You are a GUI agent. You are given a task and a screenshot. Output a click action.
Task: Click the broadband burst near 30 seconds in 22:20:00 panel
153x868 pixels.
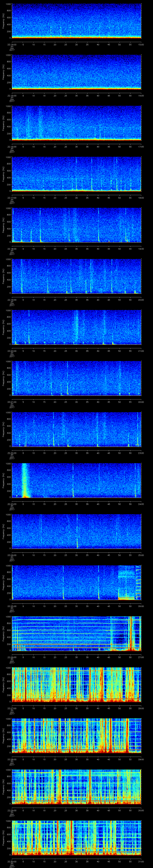point(76,325)
